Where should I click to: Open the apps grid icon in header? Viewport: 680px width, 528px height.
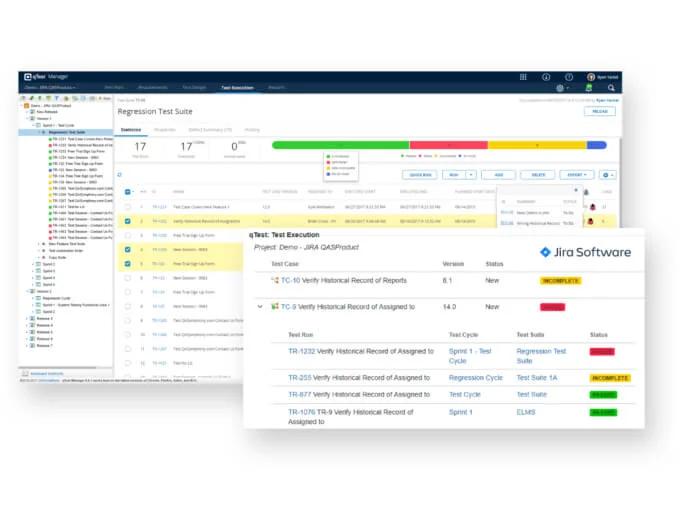click(x=522, y=77)
